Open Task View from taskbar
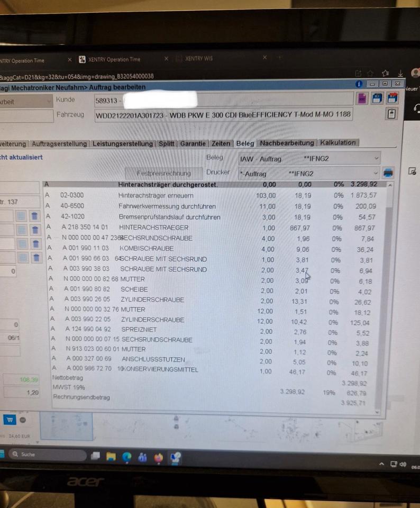The width and height of the screenshot is (420, 508). click(96, 456)
